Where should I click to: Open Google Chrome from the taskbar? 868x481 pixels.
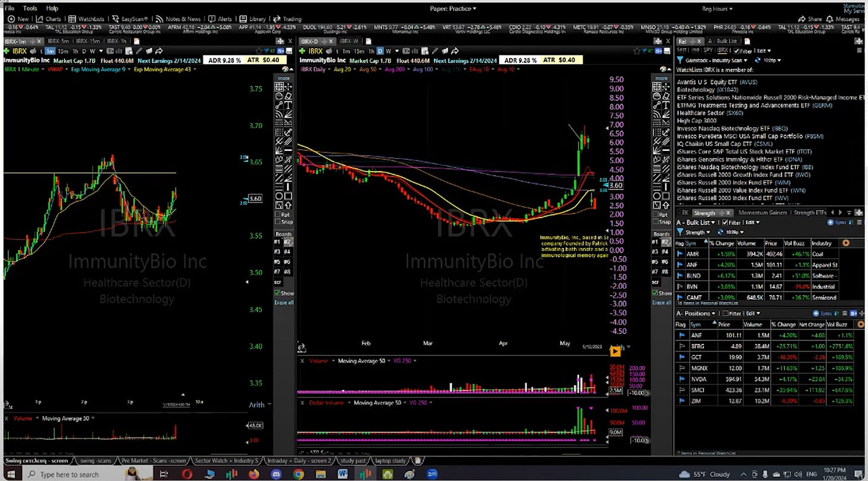[299, 474]
